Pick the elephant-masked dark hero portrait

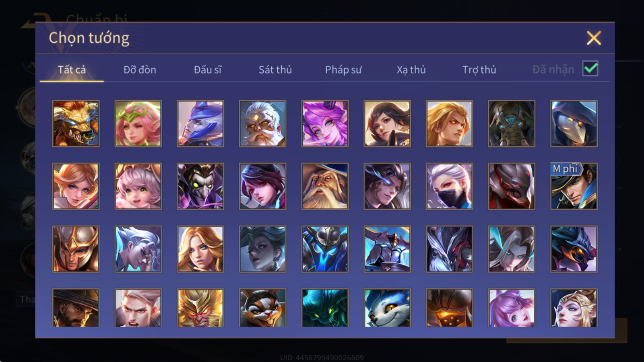pyautogui.click(x=512, y=123)
